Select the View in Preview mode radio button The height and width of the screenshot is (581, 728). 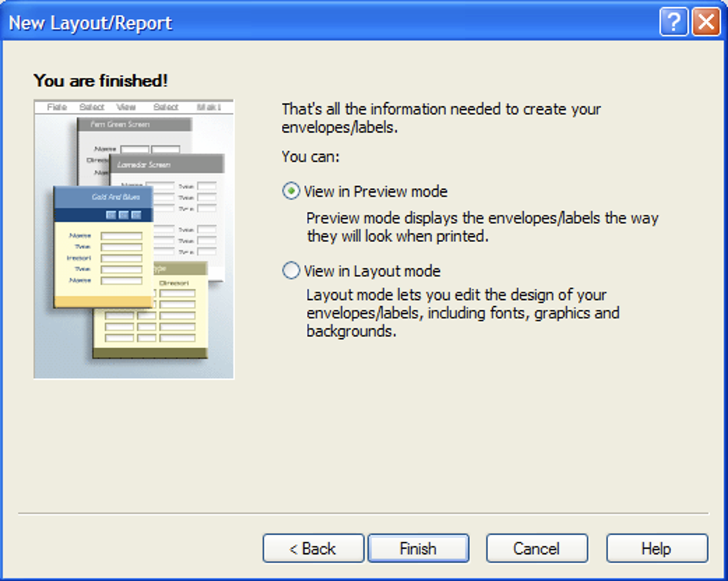click(x=291, y=191)
